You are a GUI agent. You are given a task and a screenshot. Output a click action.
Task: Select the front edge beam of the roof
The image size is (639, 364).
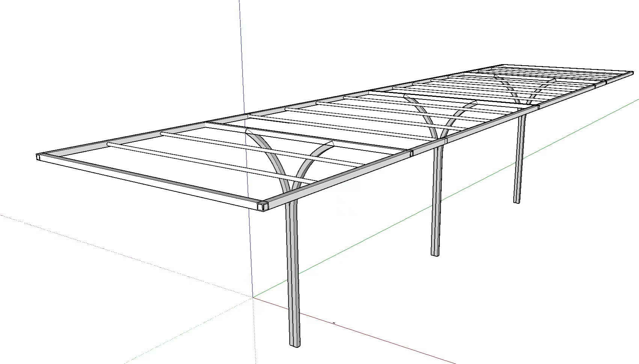point(150,184)
